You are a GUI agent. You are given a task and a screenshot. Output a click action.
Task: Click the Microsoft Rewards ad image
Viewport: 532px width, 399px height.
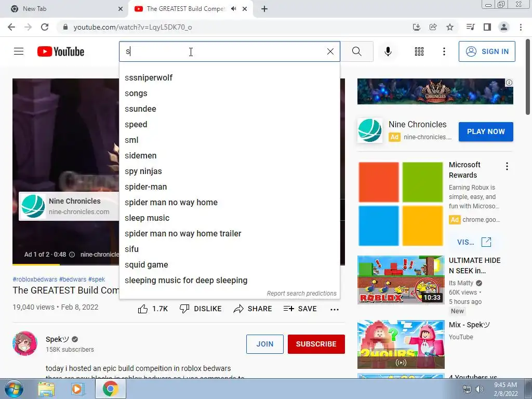[401, 204]
